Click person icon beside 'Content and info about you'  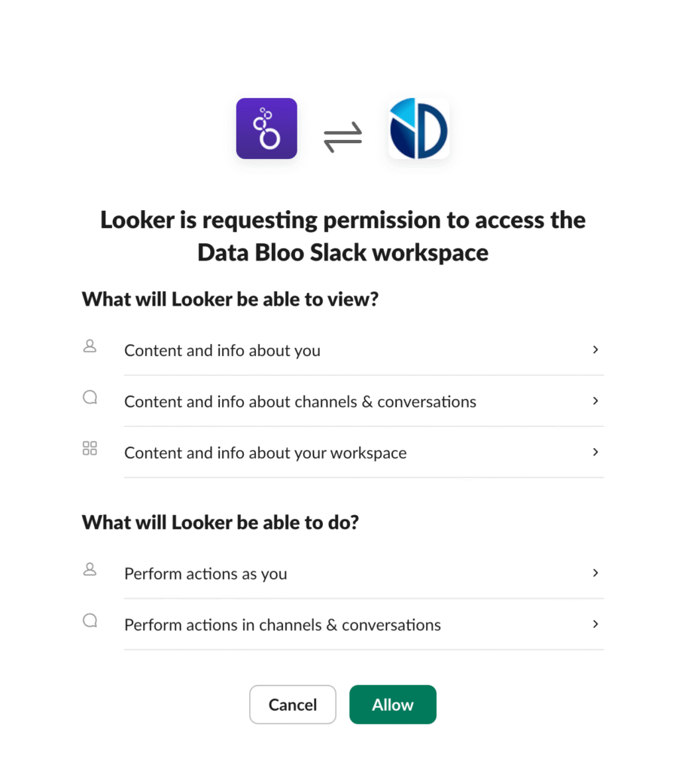[90, 346]
